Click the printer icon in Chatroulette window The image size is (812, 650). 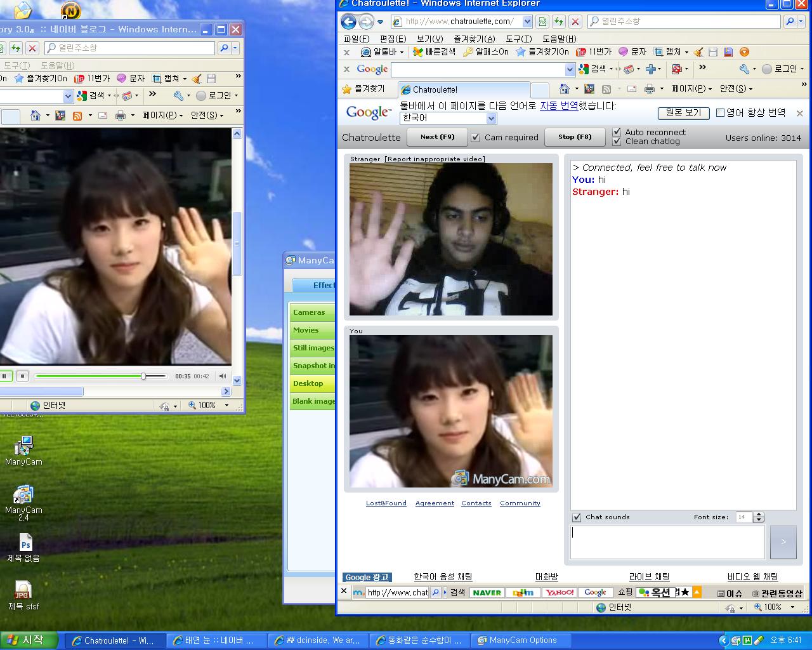click(x=649, y=89)
